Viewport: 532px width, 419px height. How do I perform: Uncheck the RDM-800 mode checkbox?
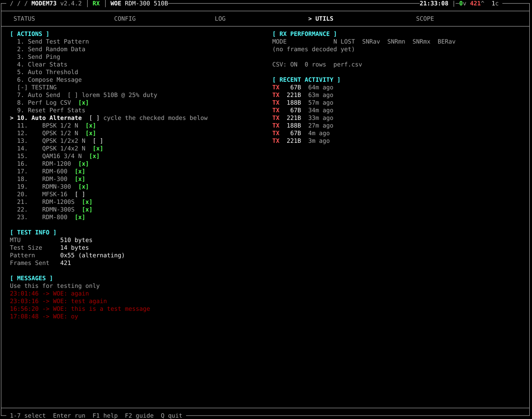[80, 217]
